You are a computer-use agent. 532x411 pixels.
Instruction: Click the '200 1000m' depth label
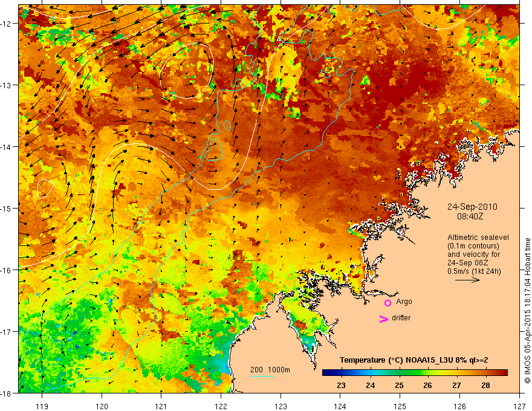click(x=270, y=370)
